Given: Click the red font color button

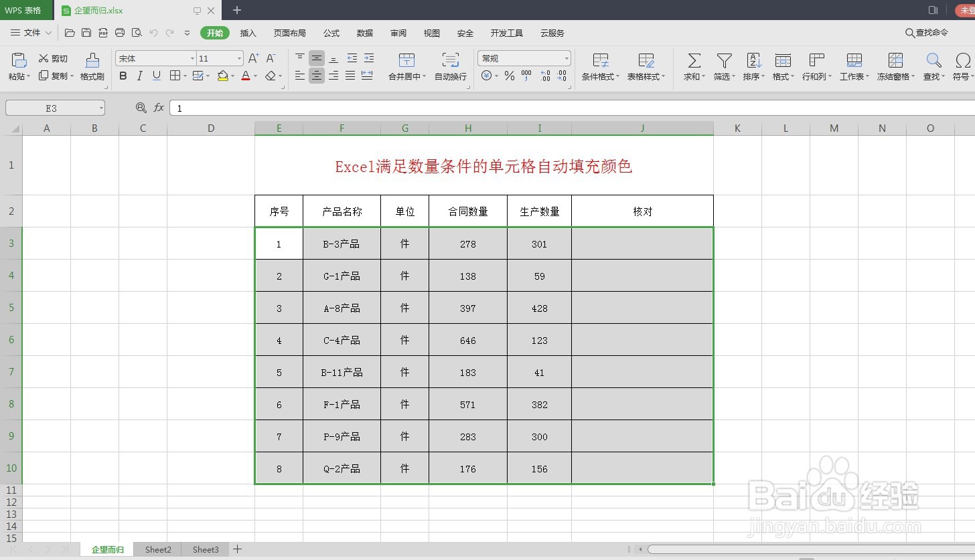Looking at the screenshot, I should tap(246, 76).
